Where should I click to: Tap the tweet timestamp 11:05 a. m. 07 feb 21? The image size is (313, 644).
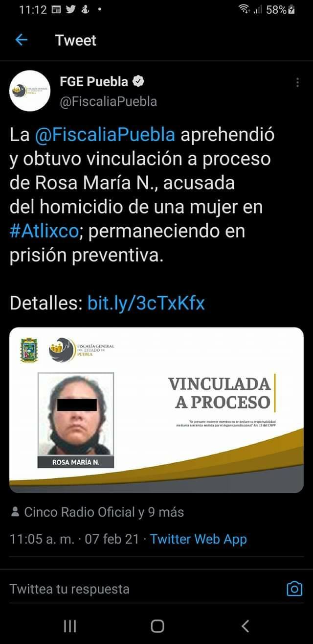pyautogui.click(x=74, y=539)
